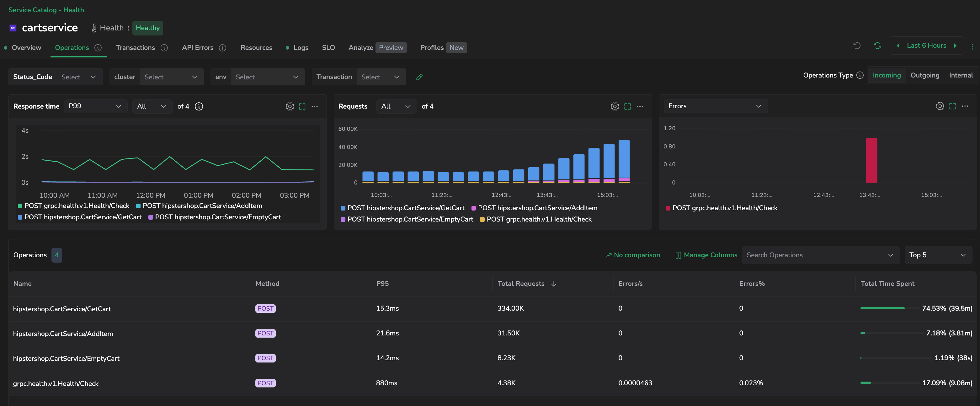
Task: Open the top-right vertical ellipsis menu
Action: tap(972, 46)
